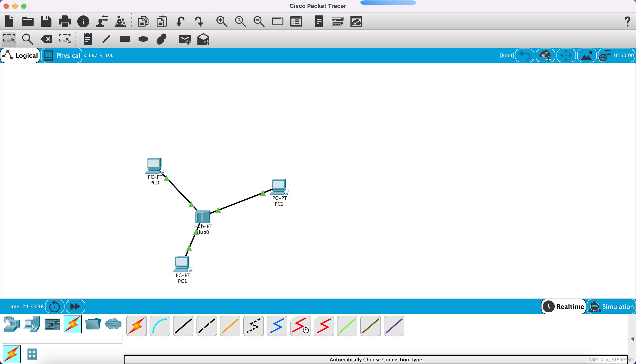Screen dimensions: 636x364
Task: Select the PC2 device on canvas
Action: point(279,187)
